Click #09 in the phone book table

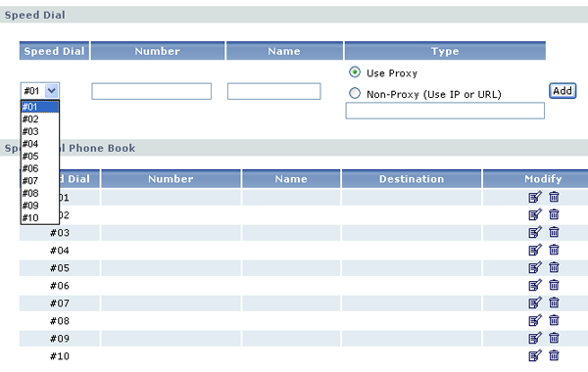point(60,339)
